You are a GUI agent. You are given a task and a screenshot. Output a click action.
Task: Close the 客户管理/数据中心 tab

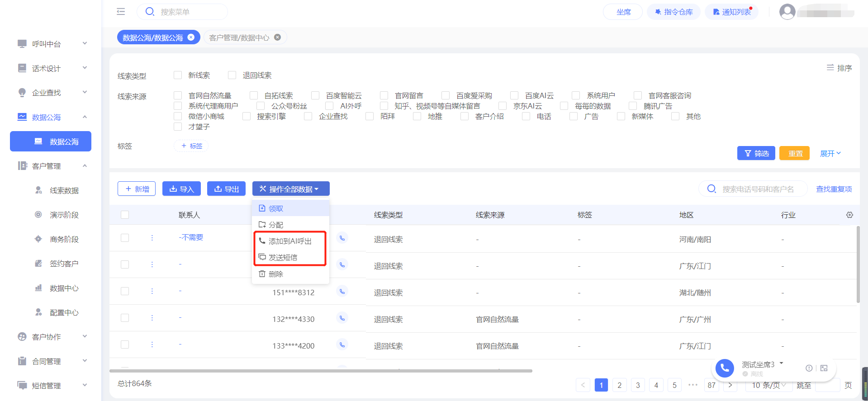[x=278, y=38]
